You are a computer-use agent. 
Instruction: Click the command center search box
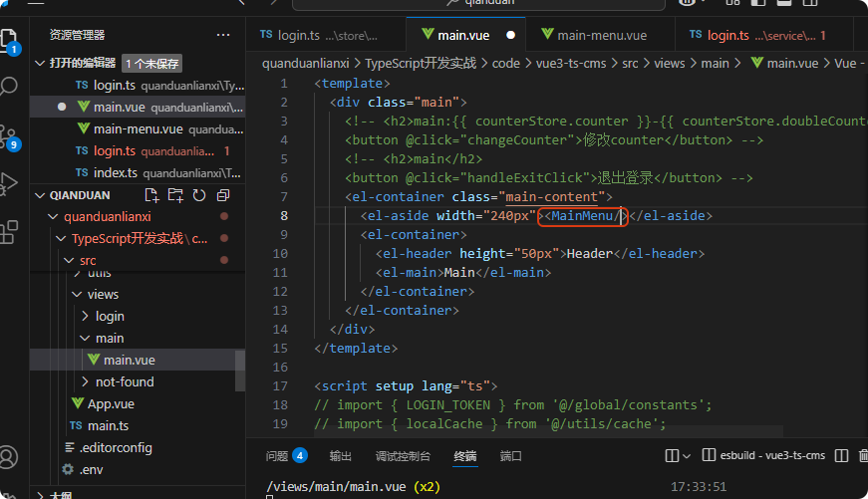pos(478,3)
